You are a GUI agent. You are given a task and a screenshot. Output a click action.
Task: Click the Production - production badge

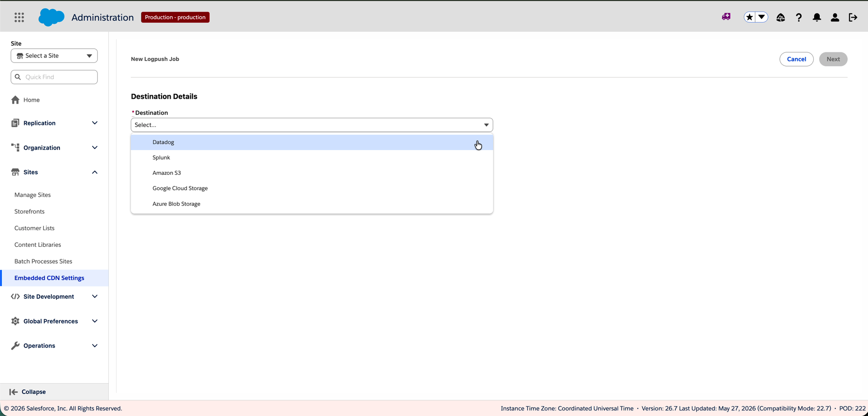point(175,17)
